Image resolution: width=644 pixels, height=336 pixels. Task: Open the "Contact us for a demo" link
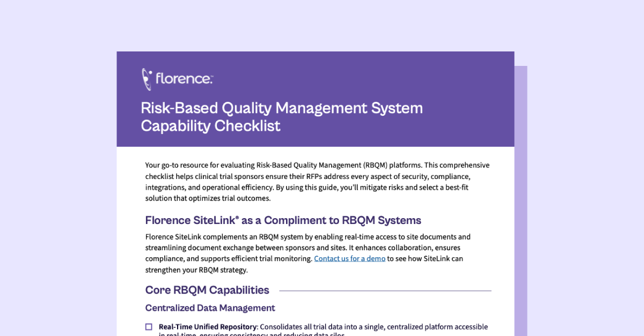[x=349, y=258]
